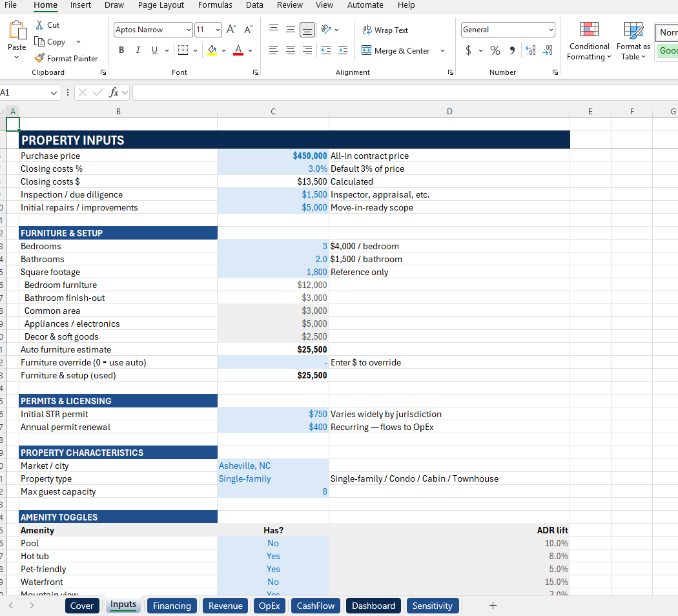Add a new sheet with plus button
Image resolution: width=678 pixels, height=616 pixels.
tap(493, 606)
